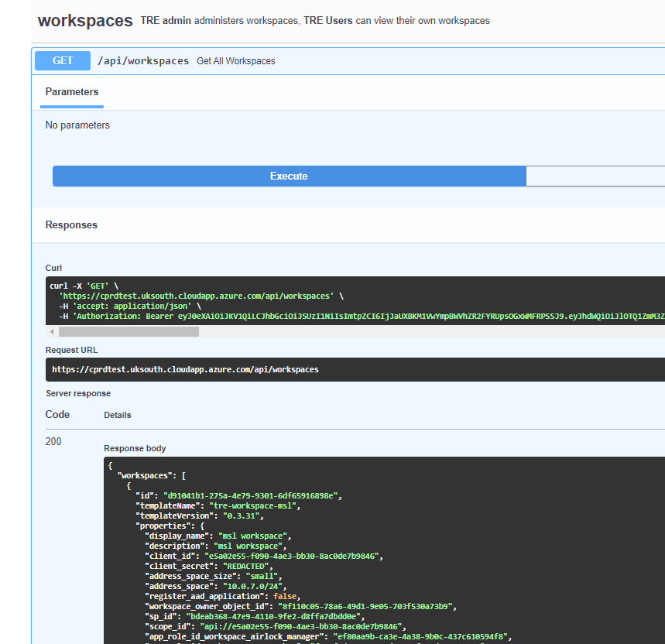Click the horizontal scrollbar beneath the curl command
This screenshot has height=644, width=665.
[129, 331]
